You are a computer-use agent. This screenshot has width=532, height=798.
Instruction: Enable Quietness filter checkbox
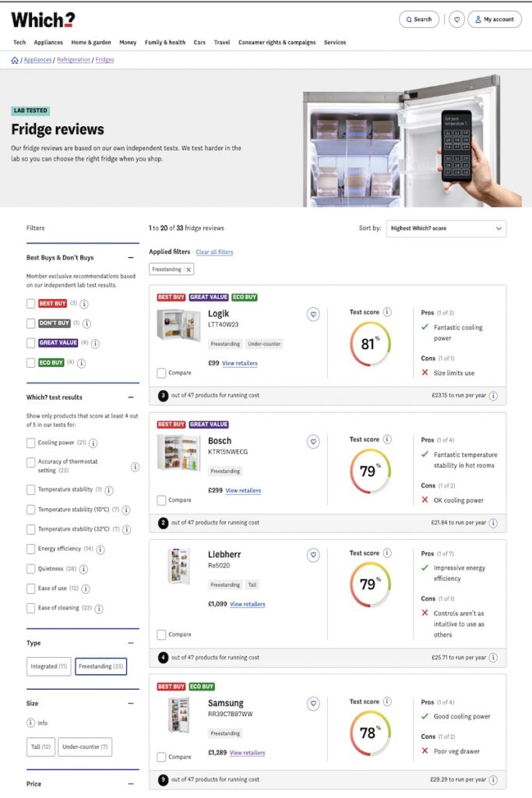[30, 569]
